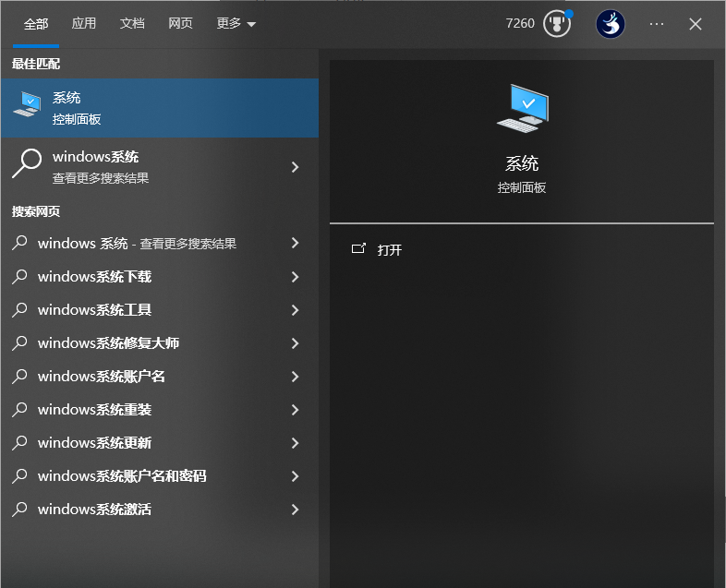The width and height of the screenshot is (726, 588).
Task: Expand chevron for windows系统账户名和密码
Action: [x=295, y=476]
